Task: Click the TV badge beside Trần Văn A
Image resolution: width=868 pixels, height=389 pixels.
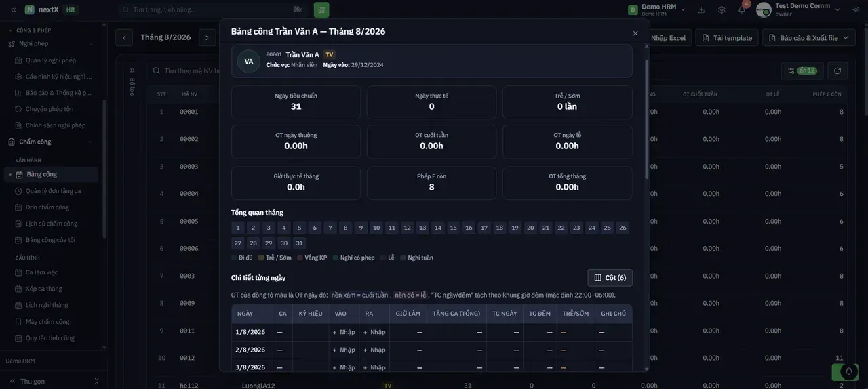Action: pos(330,54)
